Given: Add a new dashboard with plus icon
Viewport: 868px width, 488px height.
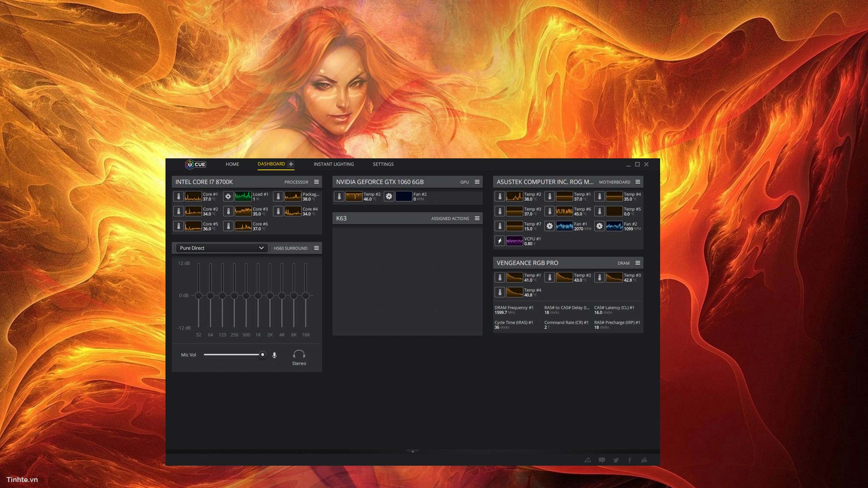Looking at the screenshot, I should click(291, 164).
